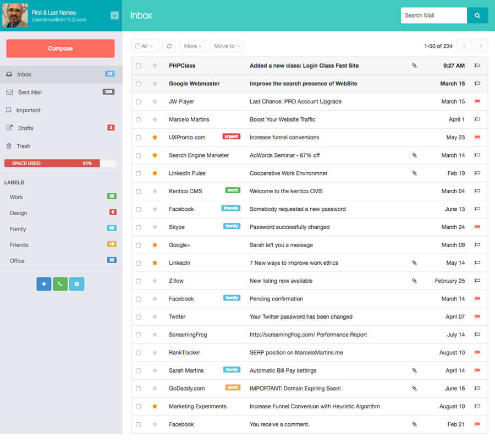This screenshot has height=448, width=495.
Task: Open the More dropdown
Action: 193,46
